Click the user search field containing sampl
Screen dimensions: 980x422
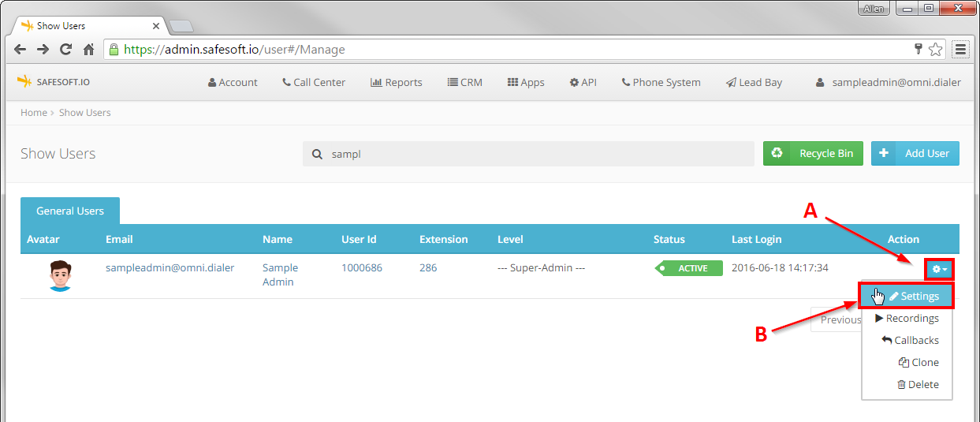point(528,154)
